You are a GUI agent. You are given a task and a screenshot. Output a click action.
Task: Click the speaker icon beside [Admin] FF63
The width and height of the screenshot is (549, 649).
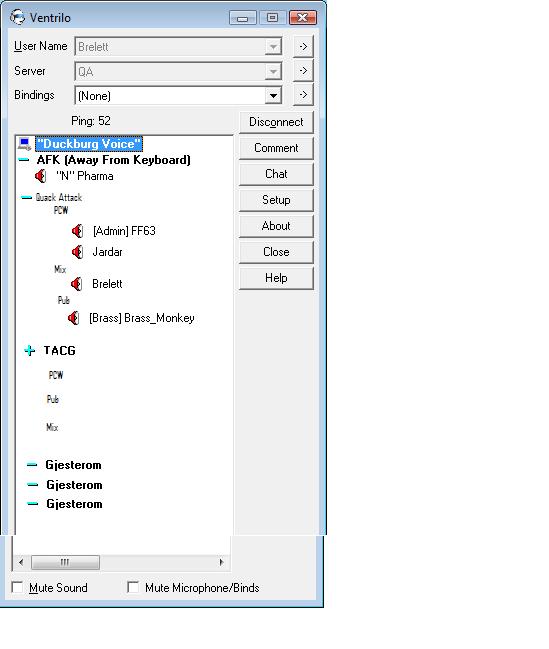click(x=77, y=231)
